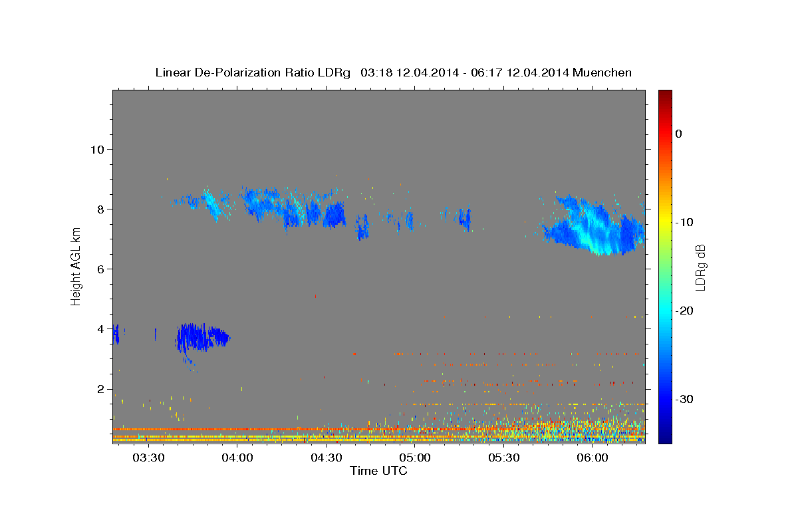798x532 pixels.
Task: Click the colorbar tick label 0
Action: (679, 134)
